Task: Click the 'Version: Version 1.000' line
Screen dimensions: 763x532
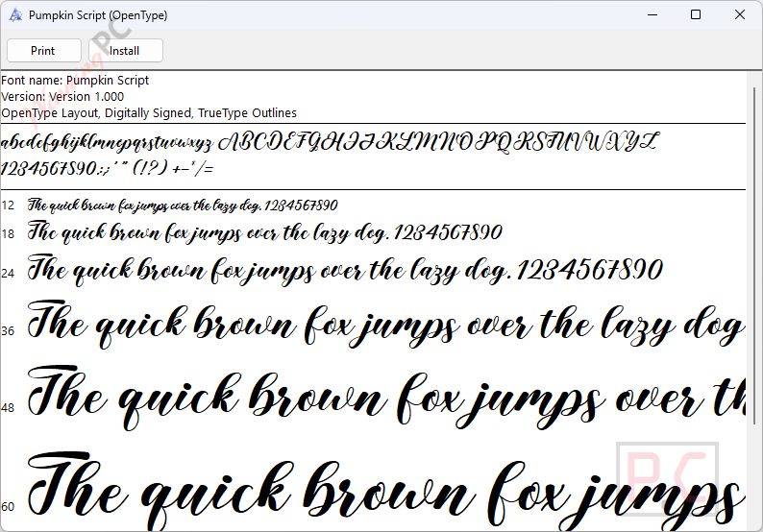Action: point(62,96)
